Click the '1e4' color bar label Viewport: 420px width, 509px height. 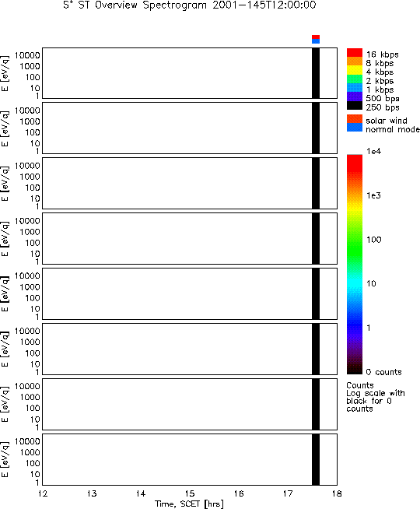[373, 151]
